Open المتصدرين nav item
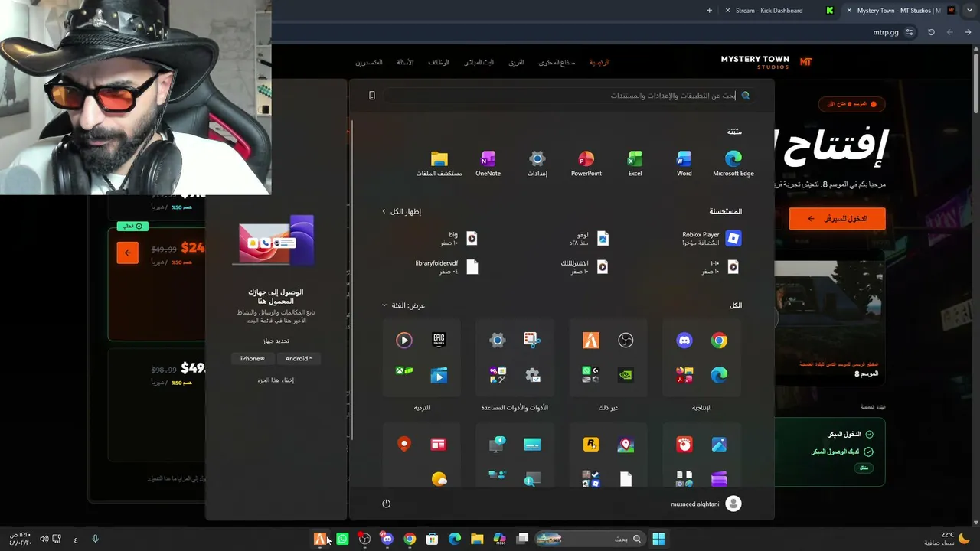 click(368, 62)
